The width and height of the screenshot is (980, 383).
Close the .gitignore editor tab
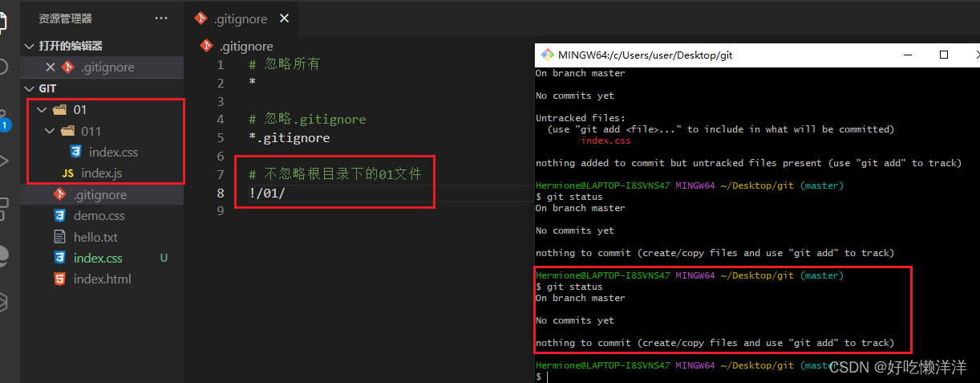pos(285,18)
